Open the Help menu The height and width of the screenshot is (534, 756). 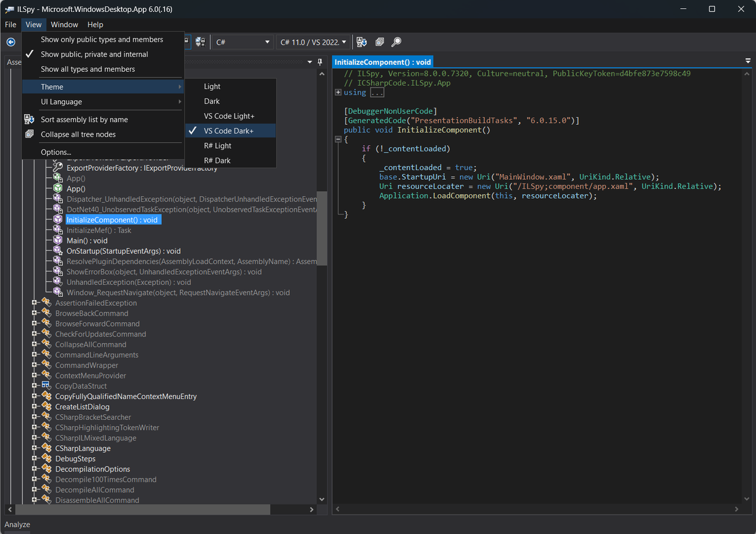(x=95, y=25)
